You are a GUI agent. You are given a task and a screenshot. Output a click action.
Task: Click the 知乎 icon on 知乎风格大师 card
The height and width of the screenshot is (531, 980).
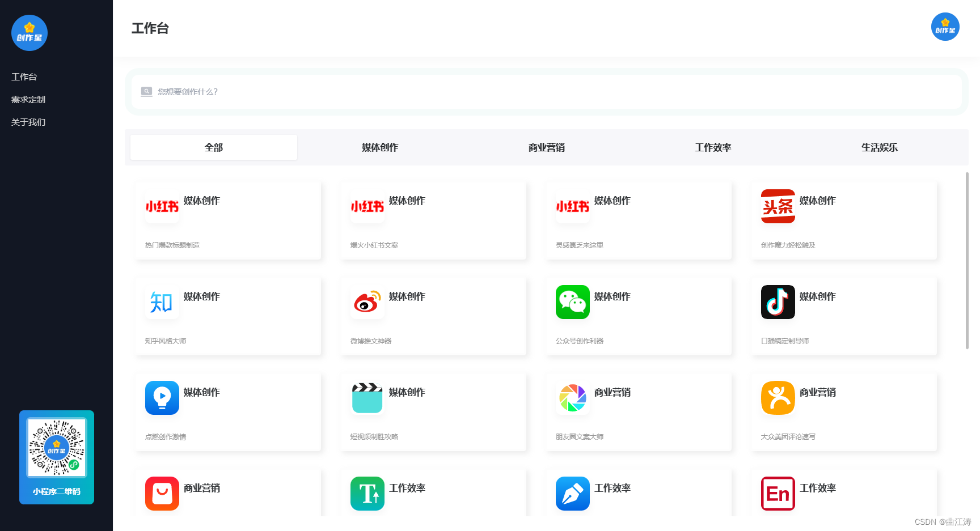coord(162,302)
